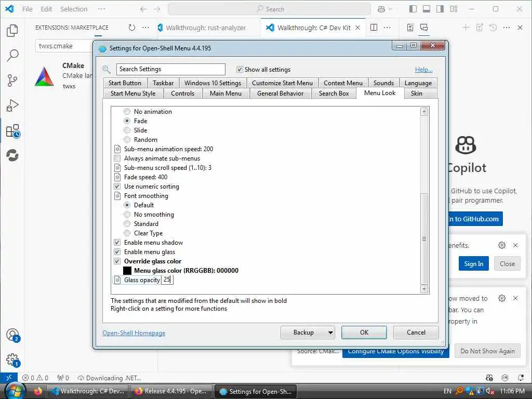Open the problems errors and warnings indicator

(x=35, y=378)
